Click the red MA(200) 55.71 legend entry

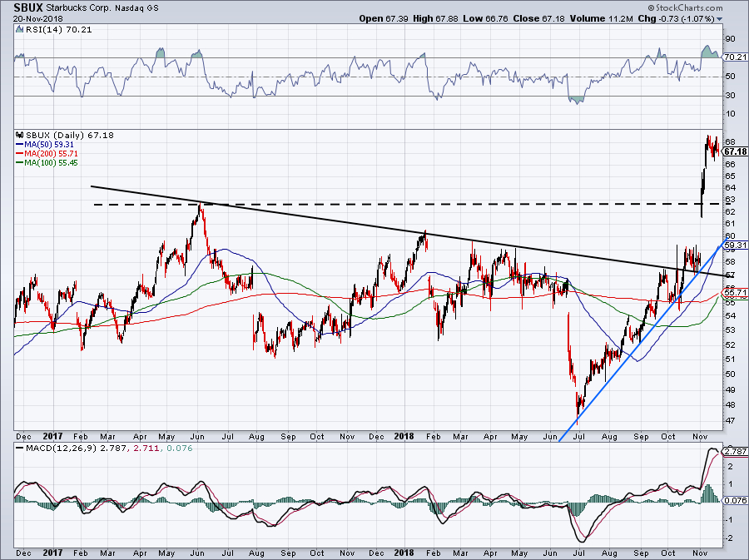pyautogui.click(x=47, y=154)
